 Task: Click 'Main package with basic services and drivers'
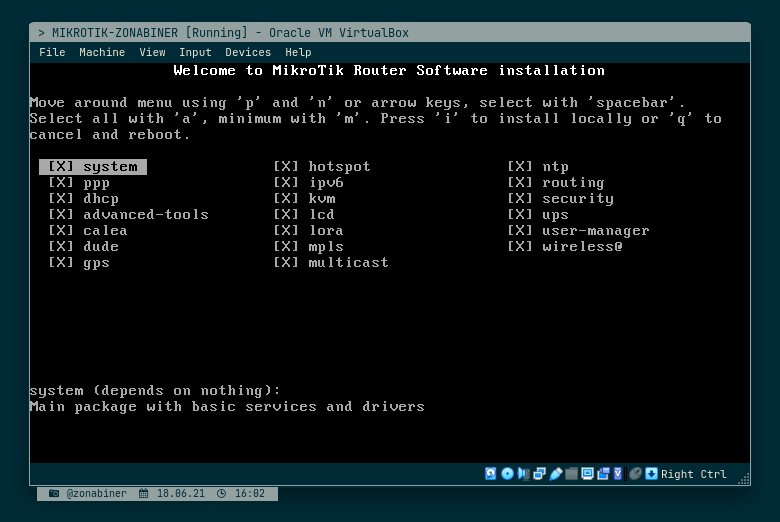tap(227, 407)
